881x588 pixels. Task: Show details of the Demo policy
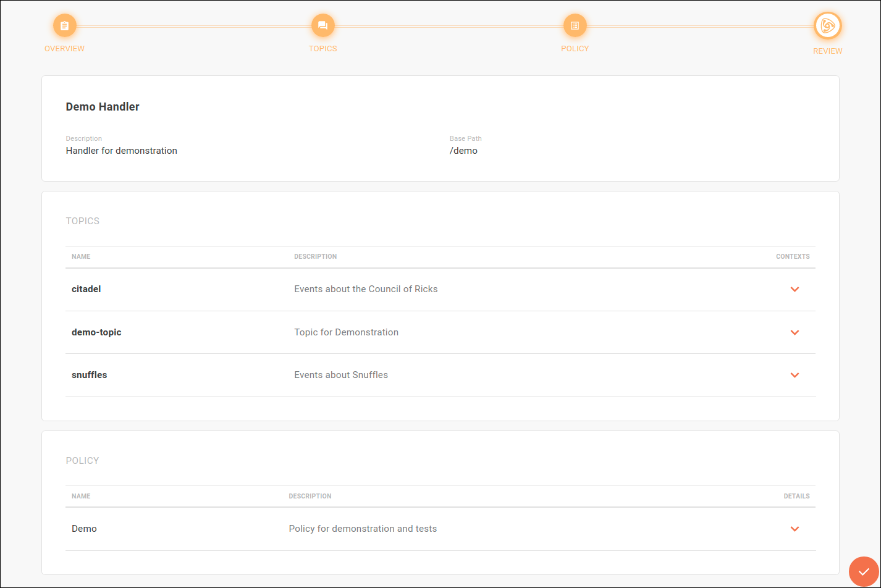(795, 529)
